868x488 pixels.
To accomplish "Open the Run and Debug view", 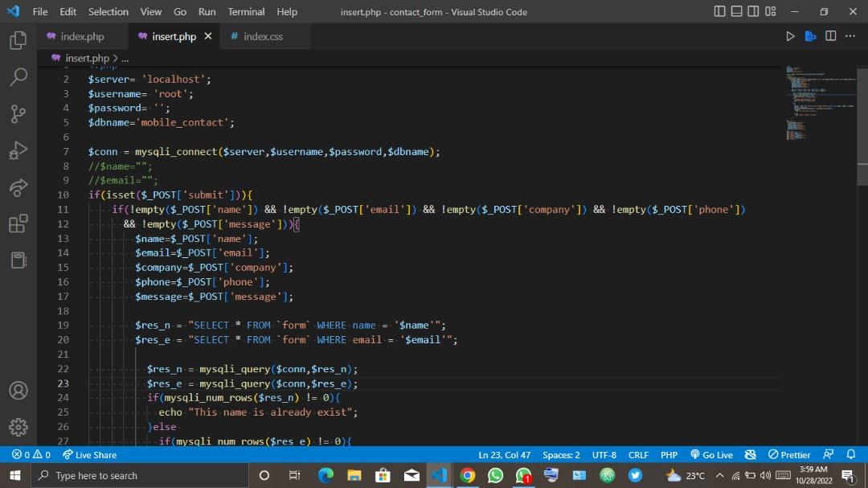I will click(18, 150).
